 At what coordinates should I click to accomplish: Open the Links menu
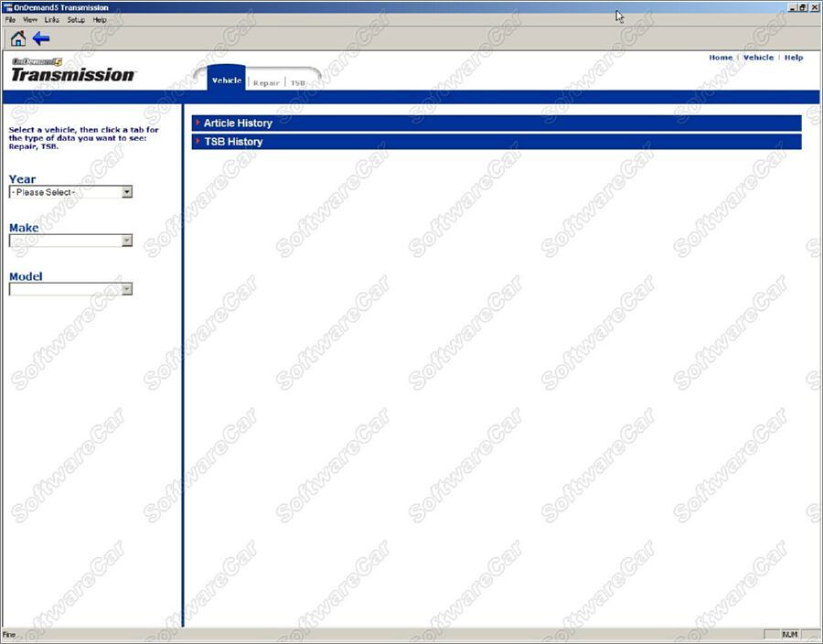click(x=53, y=19)
